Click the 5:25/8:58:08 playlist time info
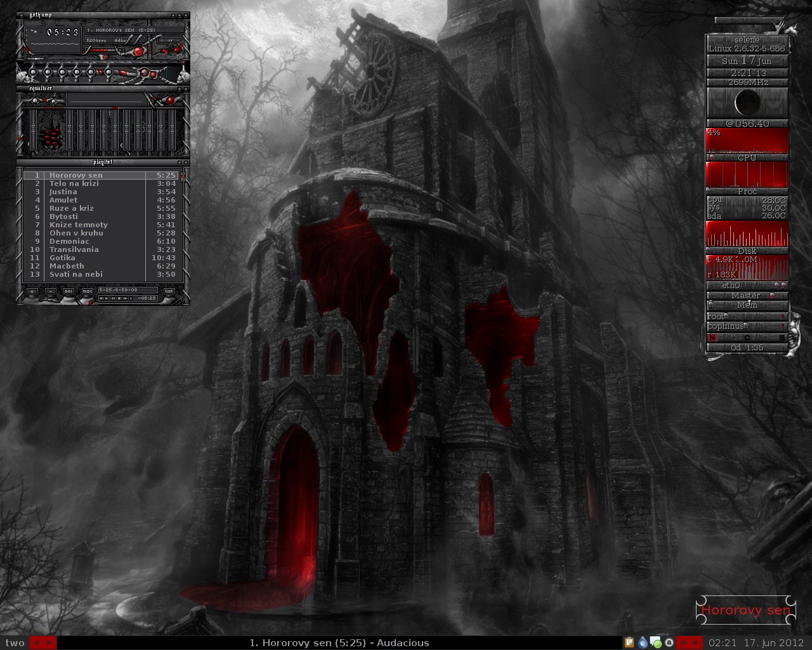The width and height of the screenshot is (812, 650). (x=128, y=290)
